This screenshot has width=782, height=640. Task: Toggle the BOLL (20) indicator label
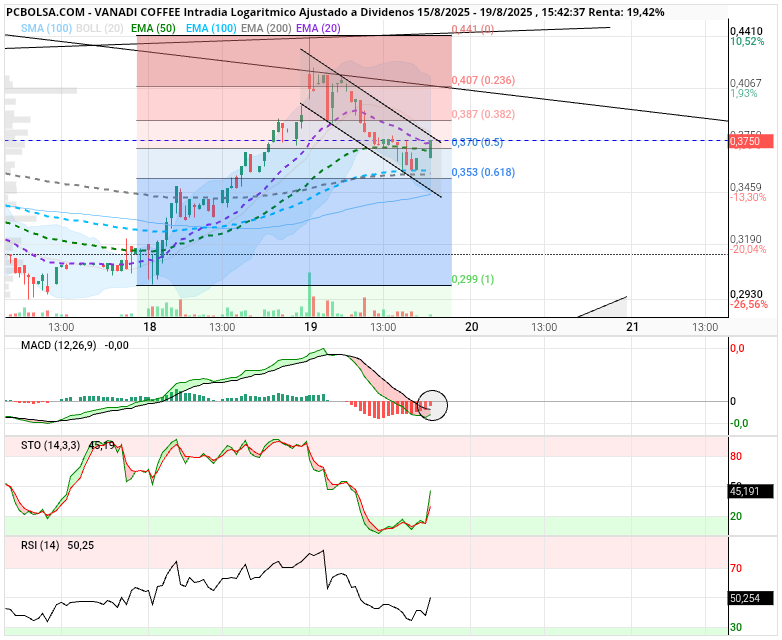click(100, 28)
